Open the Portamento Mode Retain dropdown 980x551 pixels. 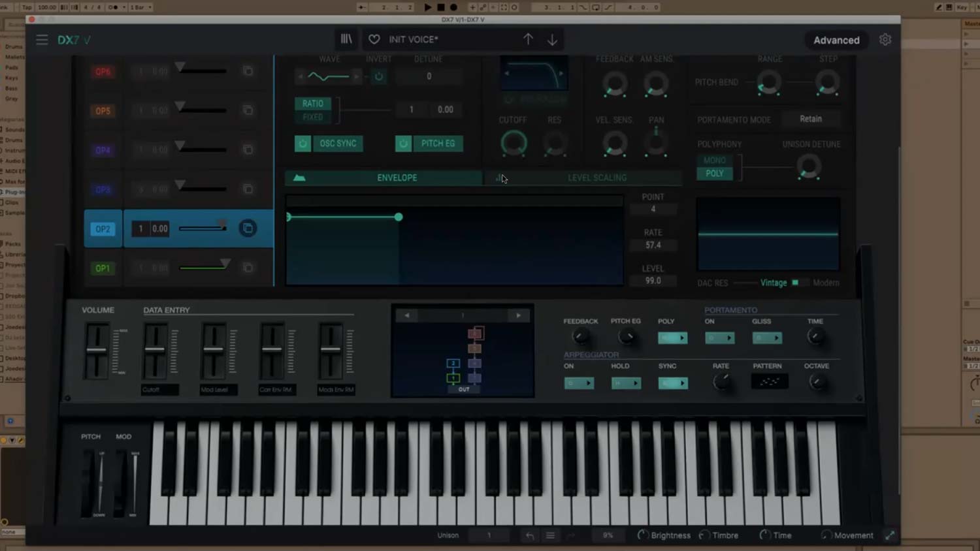coord(811,119)
